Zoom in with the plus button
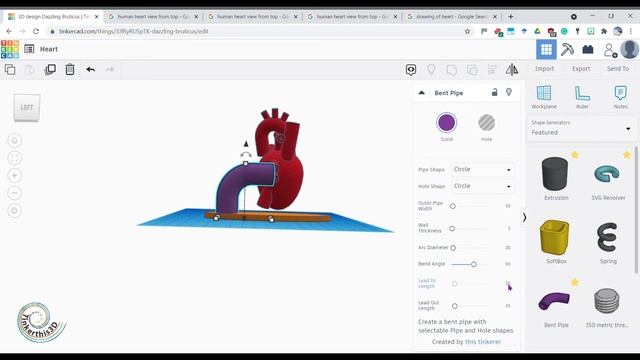 pos(15,176)
